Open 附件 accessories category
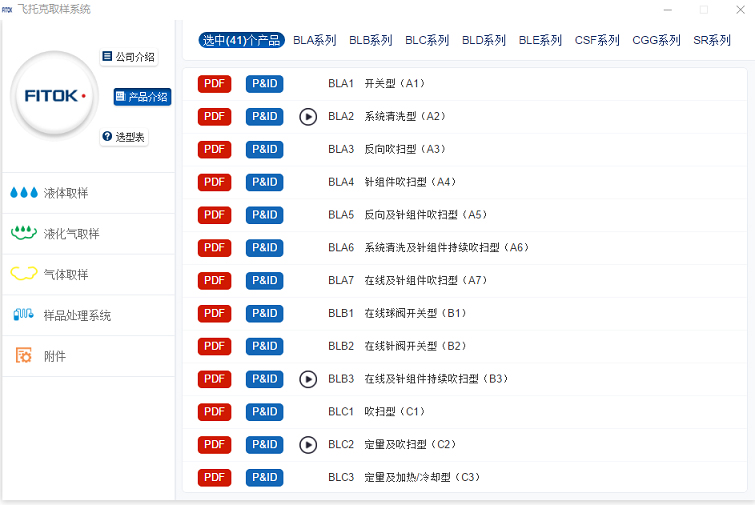 point(55,357)
